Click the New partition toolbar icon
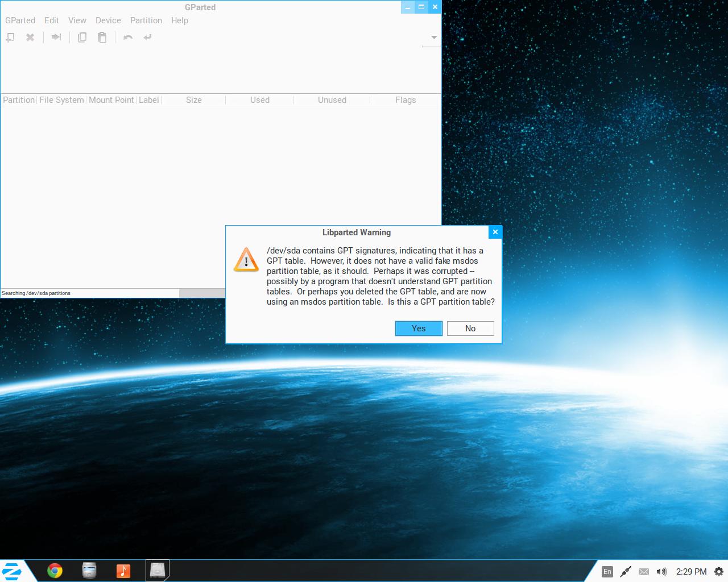The width and height of the screenshot is (728, 582). (x=10, y=38)
